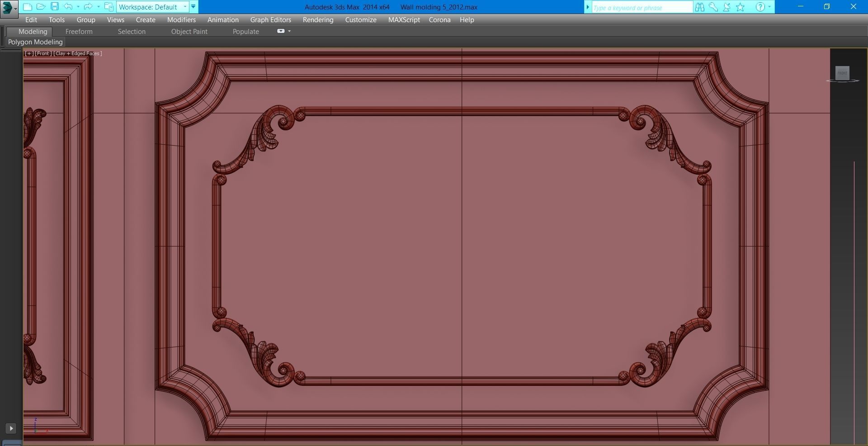The image size is (868, 446).
Task: Click the Project Folder icon in quick access toolbar
Action: (x=109, y=7)
